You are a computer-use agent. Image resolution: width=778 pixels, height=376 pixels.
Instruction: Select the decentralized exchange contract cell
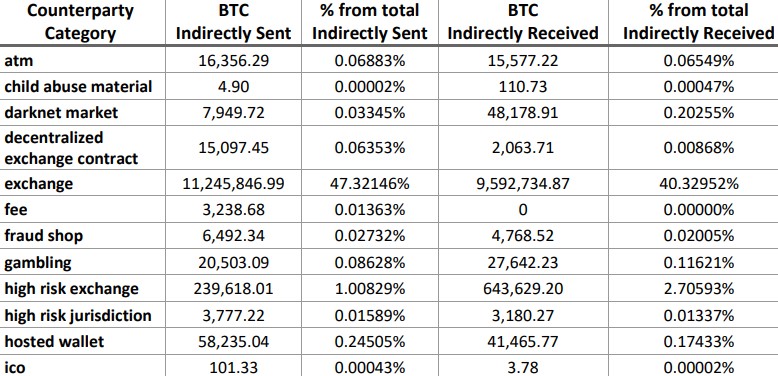(71, 148)
